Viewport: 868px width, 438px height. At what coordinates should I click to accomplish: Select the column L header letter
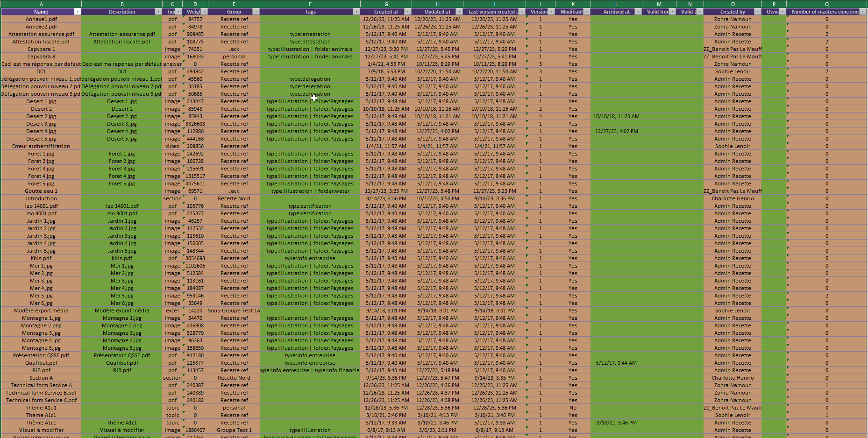[x=616, y=4]
